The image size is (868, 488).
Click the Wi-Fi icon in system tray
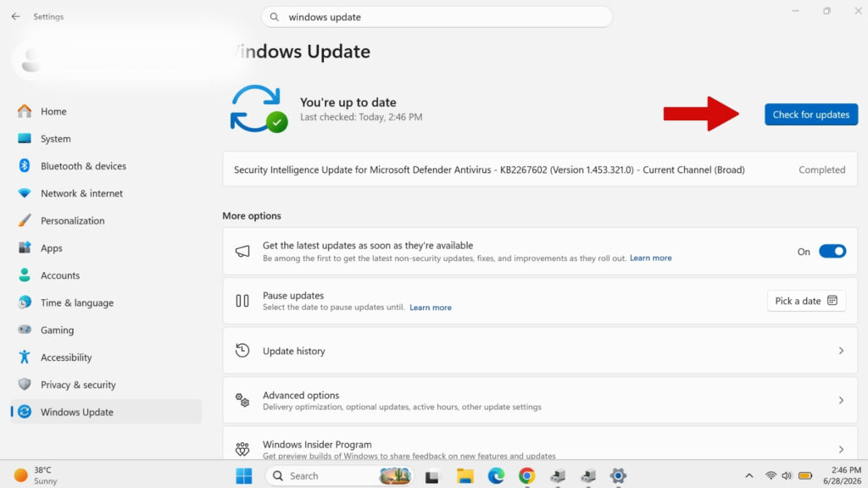[x=771, y=476]
